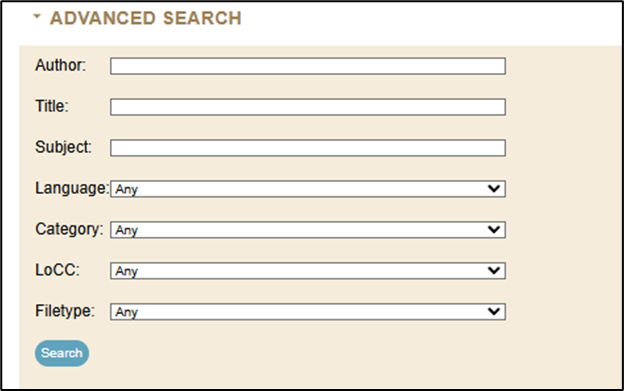The width and height of the screenshot is (624, 391).
Task: Click the Advanced Search heading text
Action: [x=146, y=18]
